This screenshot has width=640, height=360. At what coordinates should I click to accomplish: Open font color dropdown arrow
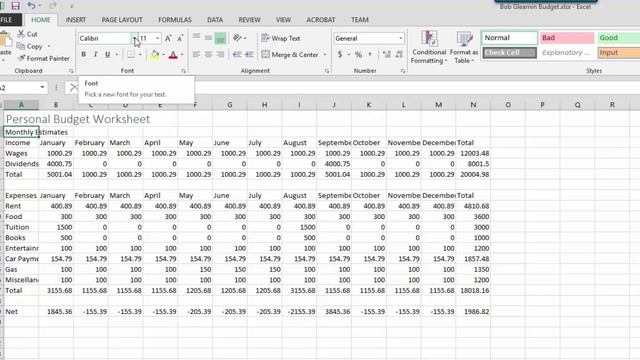[x=182, y=55]
